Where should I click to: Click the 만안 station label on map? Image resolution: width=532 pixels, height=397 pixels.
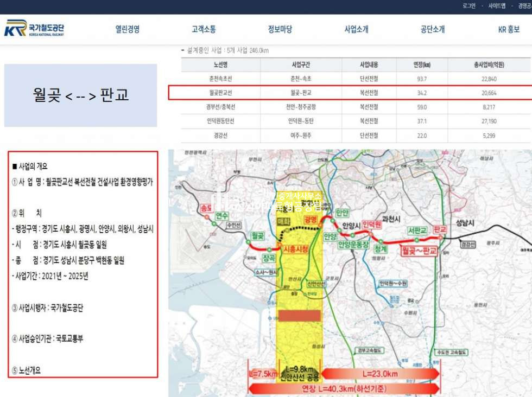(x=341, y=213)
